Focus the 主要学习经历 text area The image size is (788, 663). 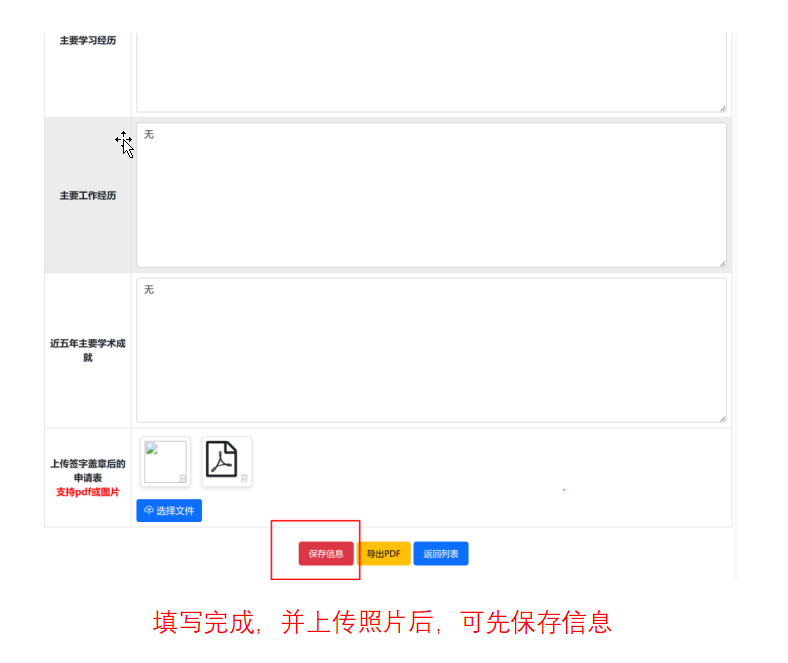[431, 72]
